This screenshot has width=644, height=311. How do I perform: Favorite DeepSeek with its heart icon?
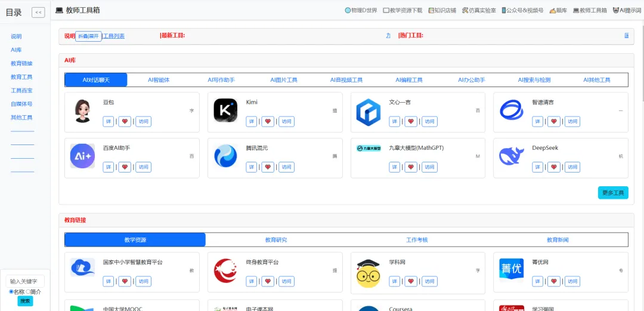tap(553, 167)
